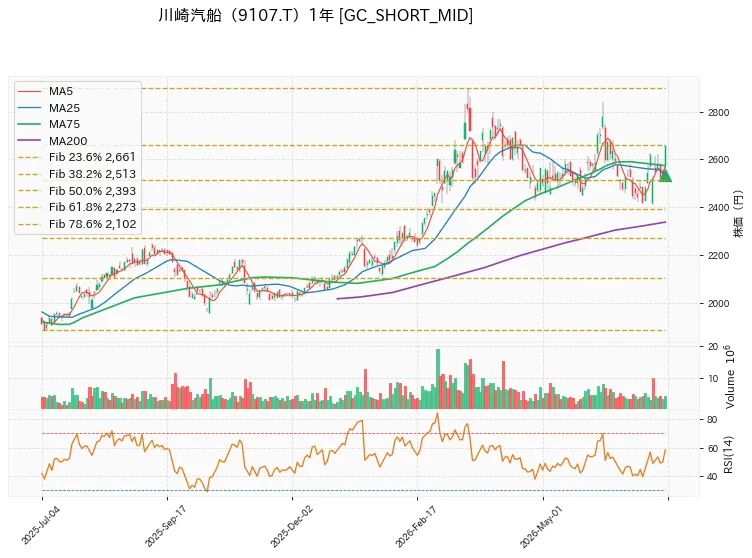Click the Volume axis label
Screen dimensions: 752x558
pyautogui.click(x=730, y=377)
